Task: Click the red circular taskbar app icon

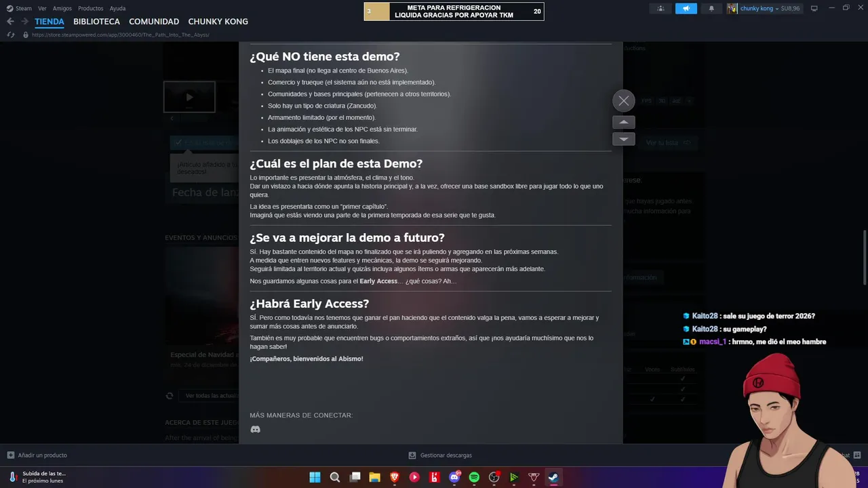Action: point(414,477)
